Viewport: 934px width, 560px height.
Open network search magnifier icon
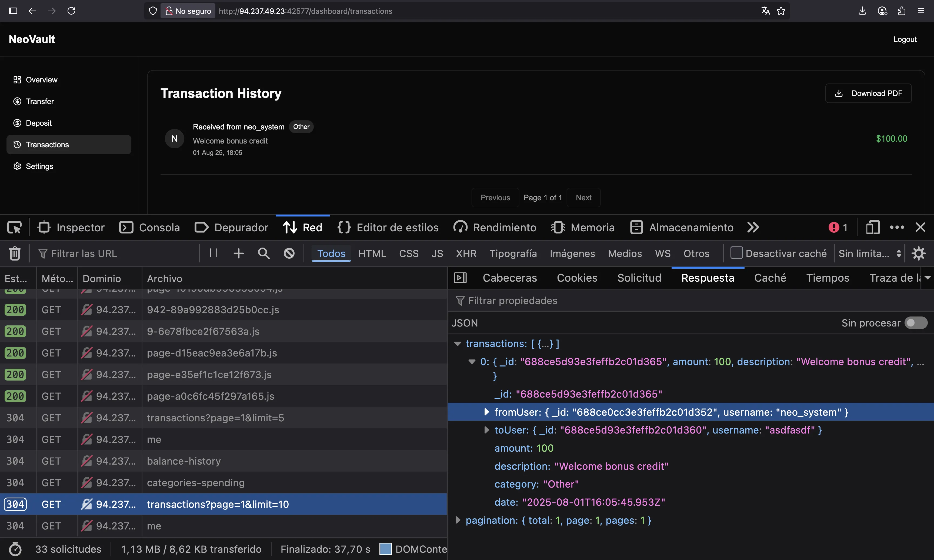point(264,253)
